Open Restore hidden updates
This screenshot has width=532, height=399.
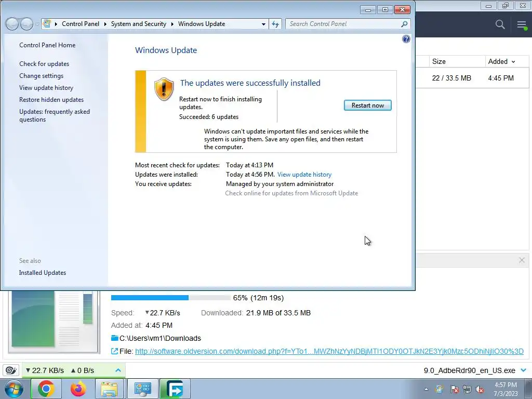point(51,99)
